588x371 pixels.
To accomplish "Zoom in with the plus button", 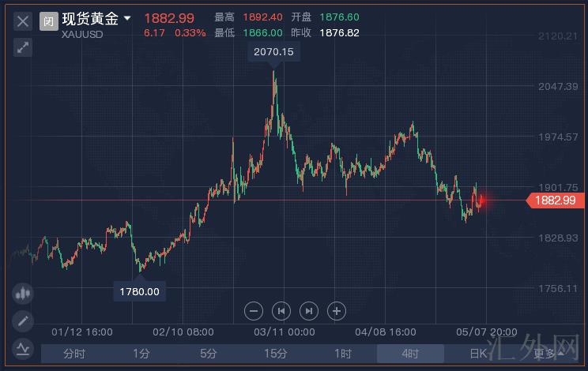I will coord(337,311).
